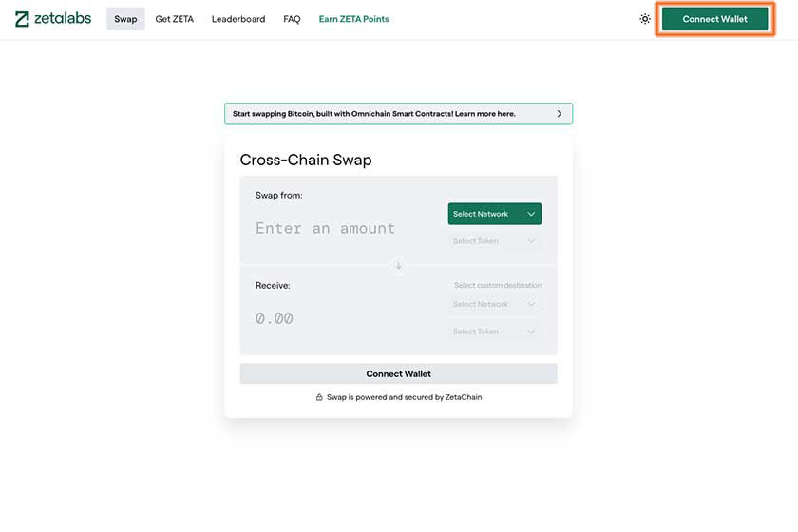This screenshot has width=798, height=532.
Task: Open the Receive Select Token dropdown
Action: coord(495,332)
